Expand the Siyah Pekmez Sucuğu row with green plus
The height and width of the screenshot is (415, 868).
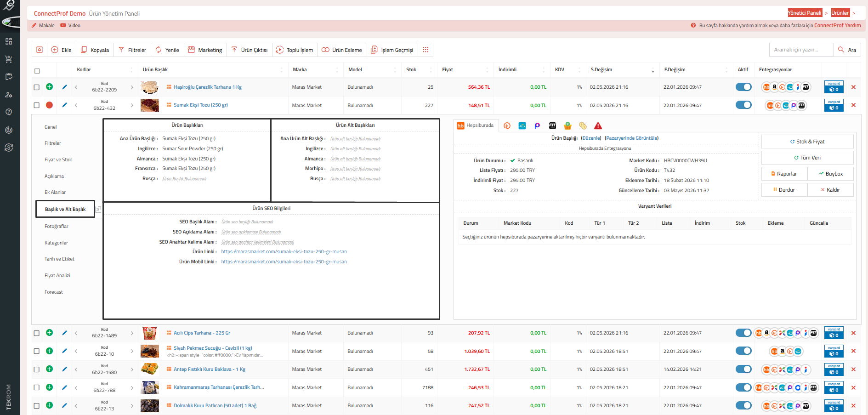[x=49, y=351]
